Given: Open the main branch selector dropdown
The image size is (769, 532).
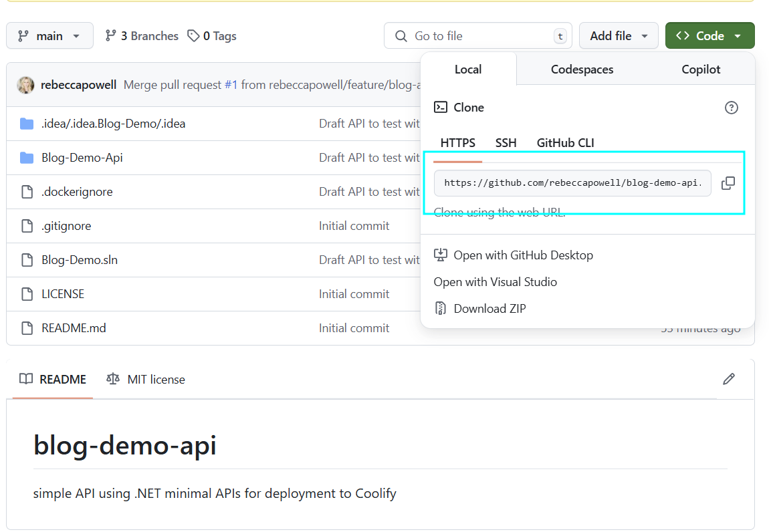Looking at the screenshot, I should click(x=49, y=35).
